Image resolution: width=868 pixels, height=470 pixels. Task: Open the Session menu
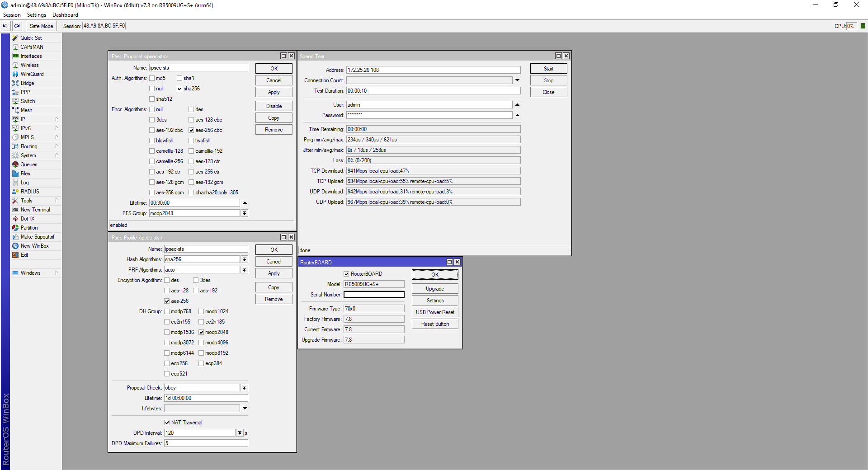click(x=12, y=15)
